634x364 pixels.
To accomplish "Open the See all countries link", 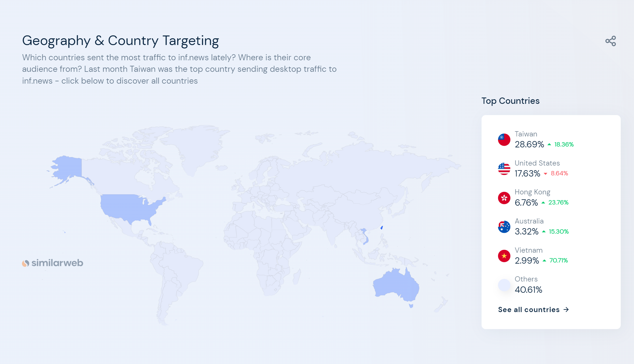I will click(529, 309).
